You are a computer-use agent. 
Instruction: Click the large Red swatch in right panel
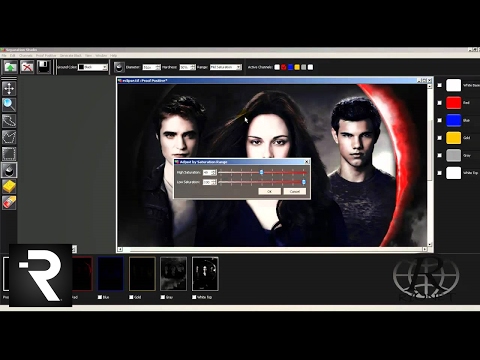coord(454,103)
